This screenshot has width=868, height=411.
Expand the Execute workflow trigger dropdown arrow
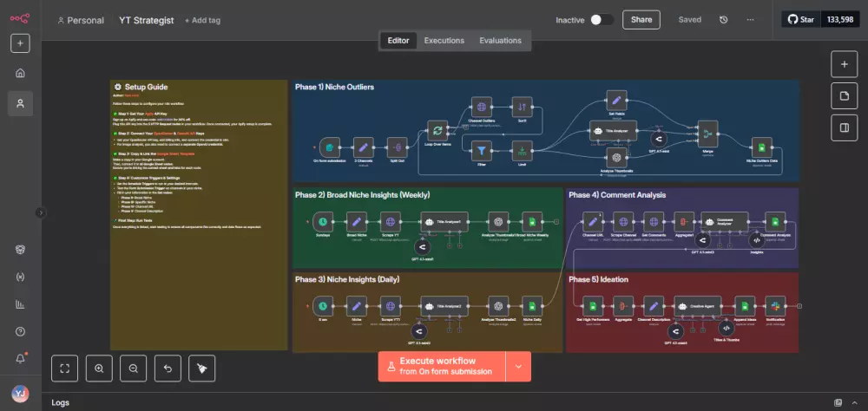click(518, 366)
